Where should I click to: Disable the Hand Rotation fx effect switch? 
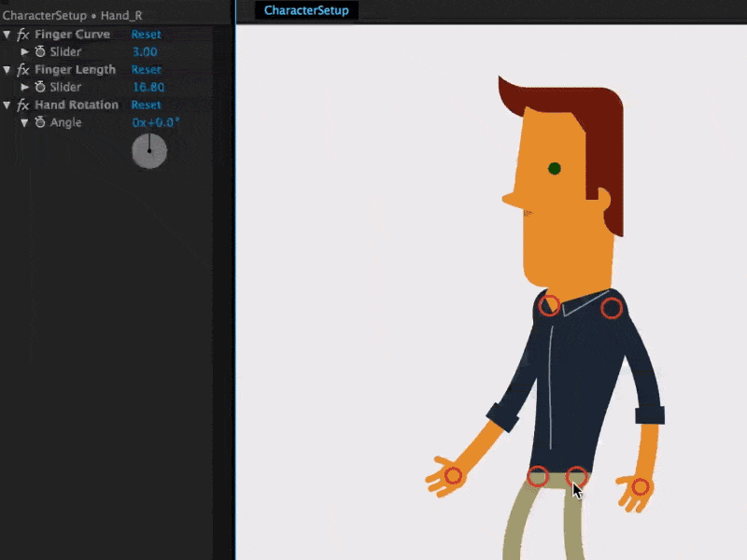click(22, 105)
